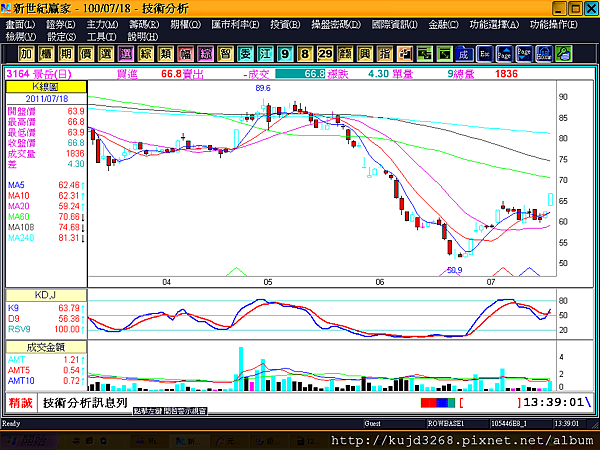Open the 檢視(V) menu
Image resolution: width=600 pixels, height=450 pixels.
pos(21,37)
